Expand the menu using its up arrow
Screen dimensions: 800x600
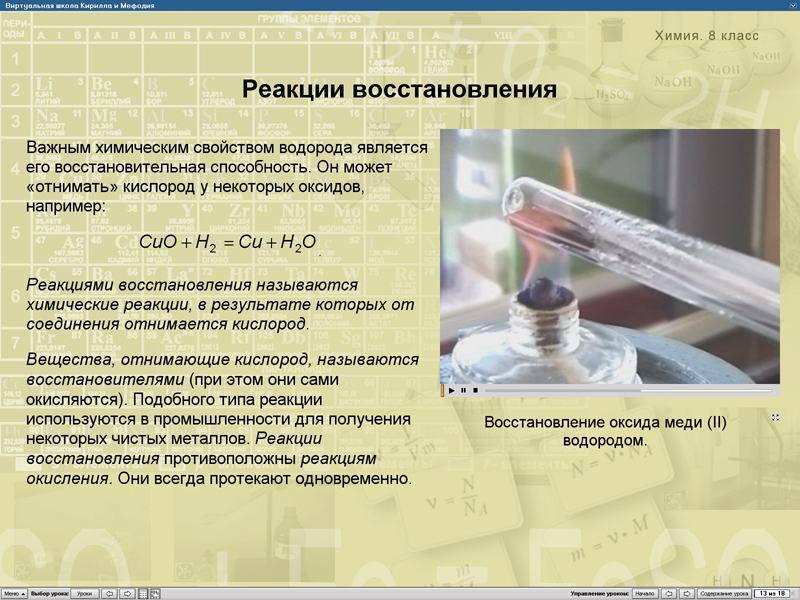coord(22,592)
